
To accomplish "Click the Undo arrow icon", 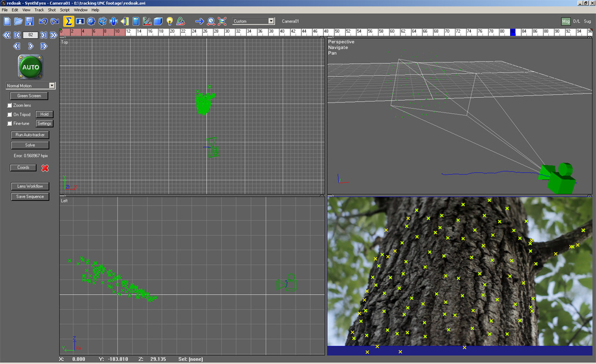I will pyautogui.click(x=43, y=21).
